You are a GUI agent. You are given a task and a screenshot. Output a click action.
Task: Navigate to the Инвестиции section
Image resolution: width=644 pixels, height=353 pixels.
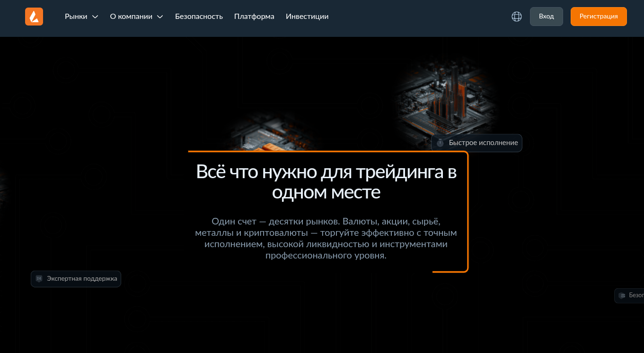307,16
